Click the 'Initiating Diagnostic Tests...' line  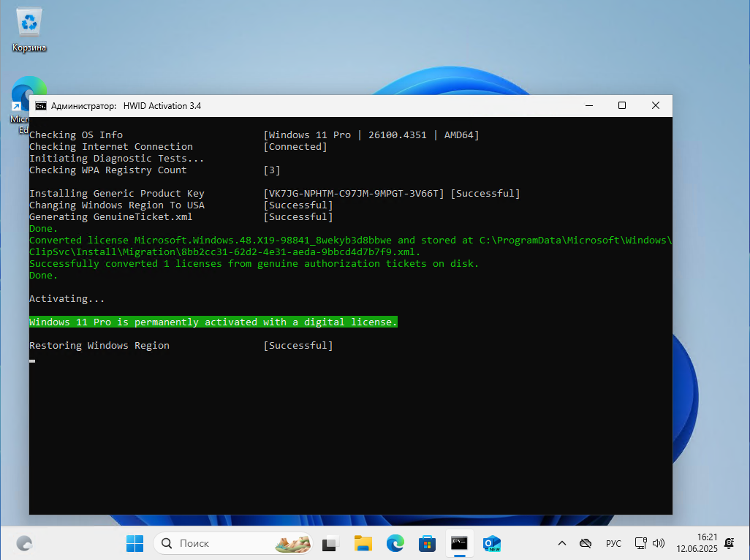116,159
